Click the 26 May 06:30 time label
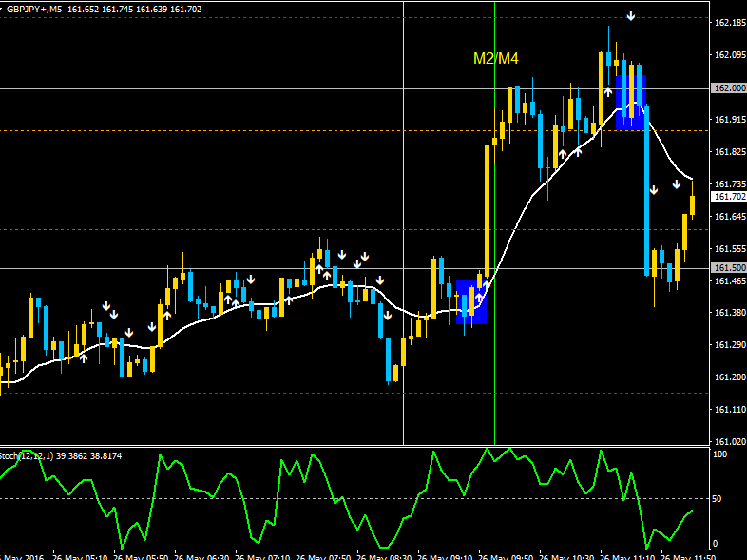 coord(201,556)
